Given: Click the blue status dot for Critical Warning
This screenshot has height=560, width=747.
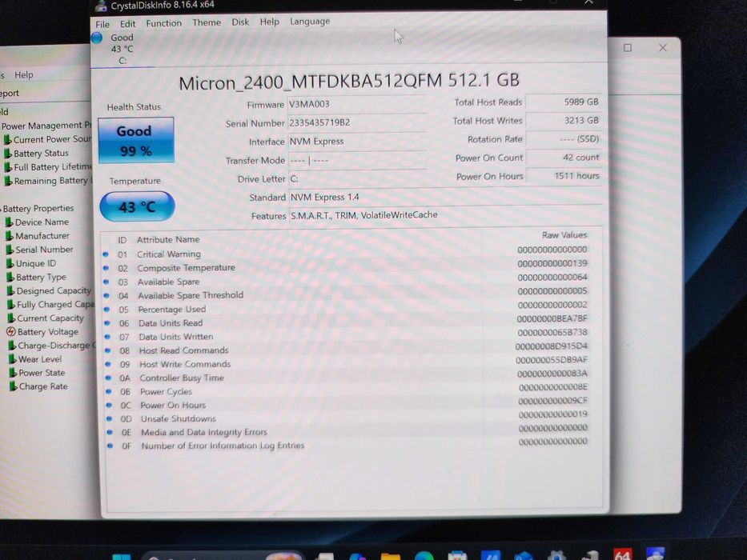Looking at the screenshot, I should (106, 254).
